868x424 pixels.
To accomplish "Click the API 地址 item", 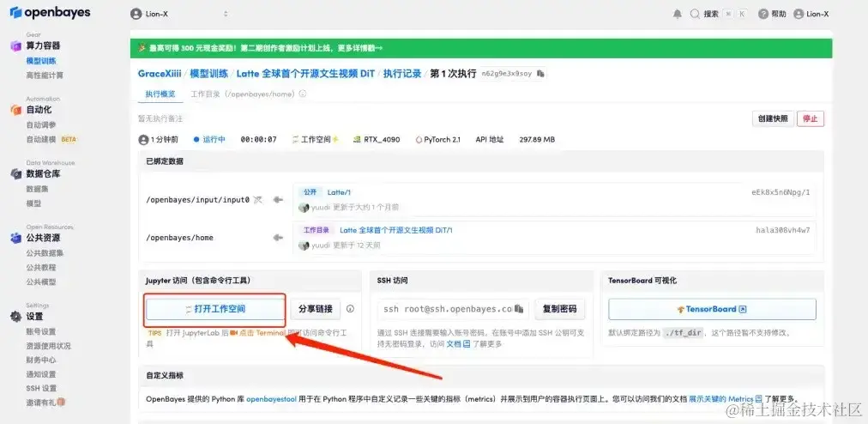I will tap(490, 140).
